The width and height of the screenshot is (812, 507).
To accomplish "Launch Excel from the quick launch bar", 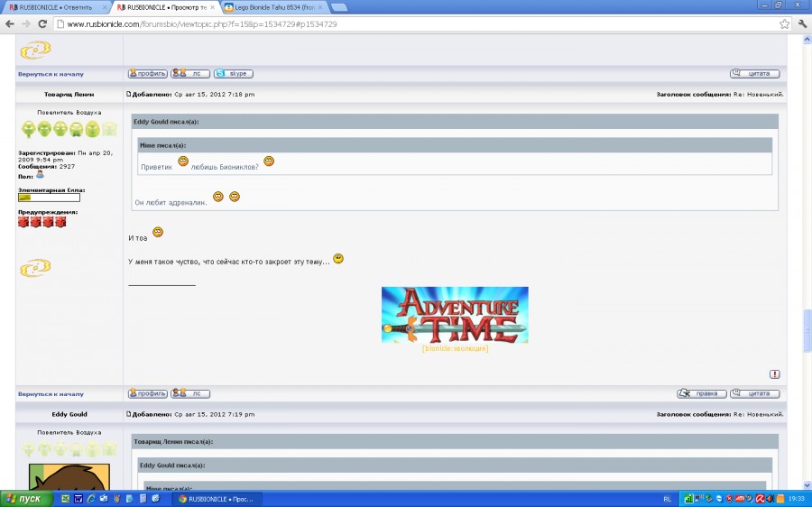I will pos(65,499).
